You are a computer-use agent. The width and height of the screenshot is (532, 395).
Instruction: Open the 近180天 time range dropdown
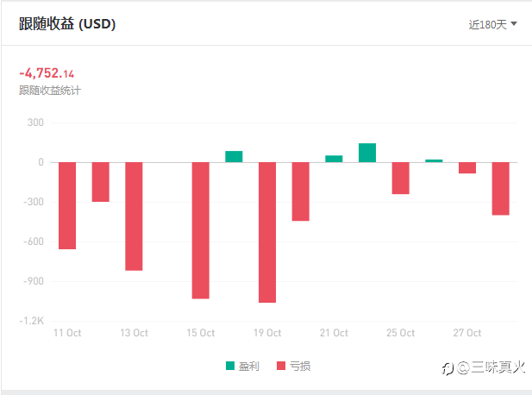tap(488, 24)
